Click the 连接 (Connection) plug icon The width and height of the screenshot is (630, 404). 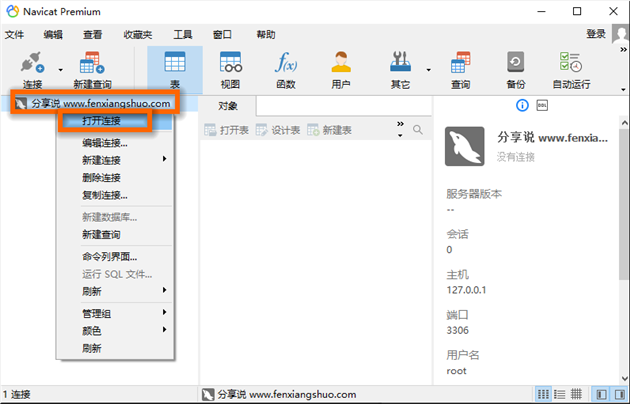[x=32, y=63]
